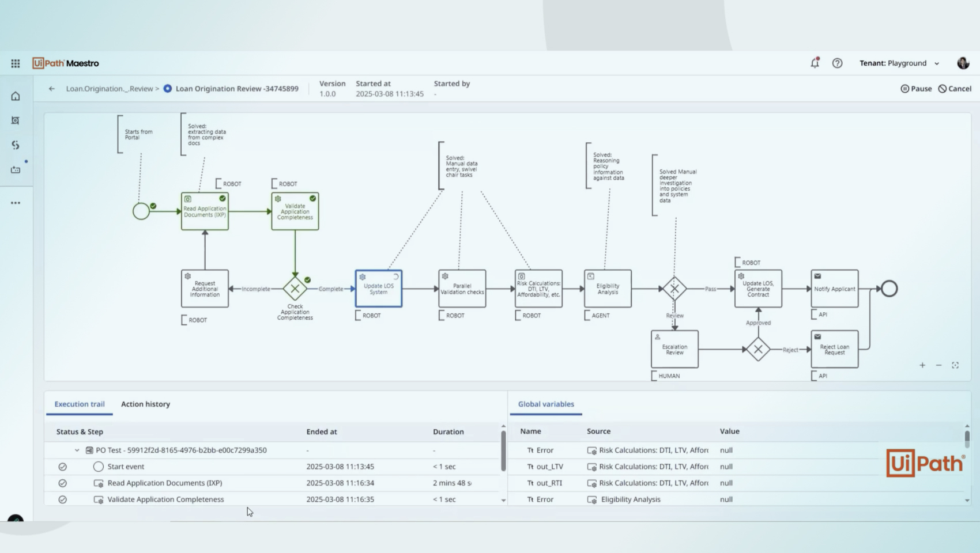Select the Request Additional Information node

tap(205, 289)
